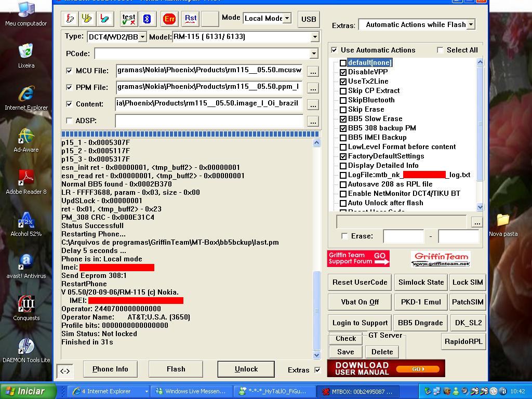Click first Erase range input field
This screenshot has width=532, height=399.
point(403,236)
